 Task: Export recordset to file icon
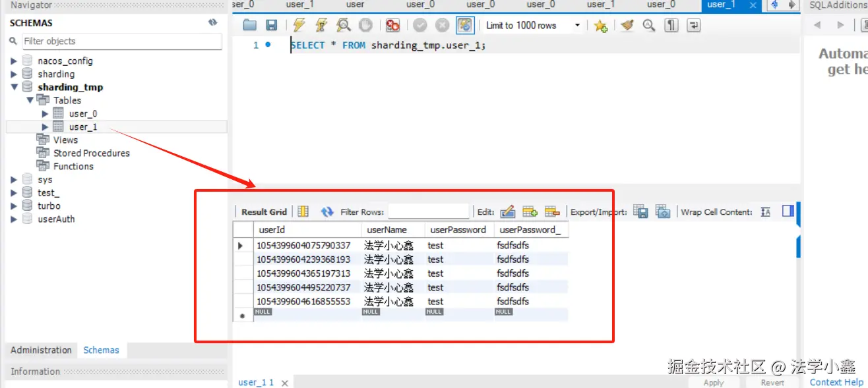(640, 211)
